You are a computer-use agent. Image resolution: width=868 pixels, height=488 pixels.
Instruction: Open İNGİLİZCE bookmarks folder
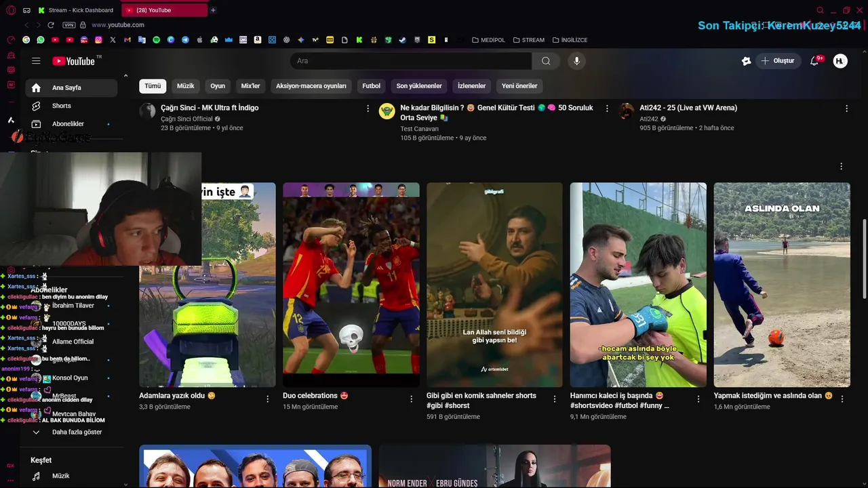pyautogui.click(x=570, y=40)
